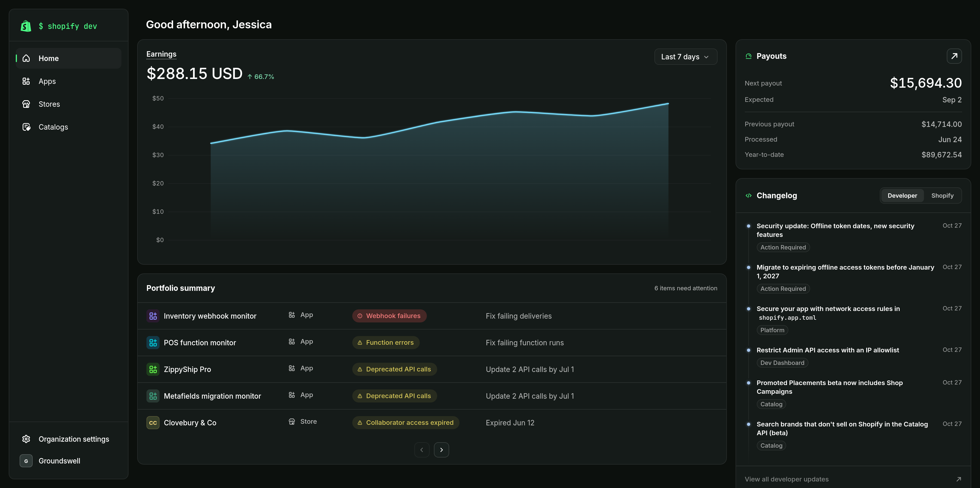Switch Changelog to Shopify tab
980x488 pixels.
[942, 196]
